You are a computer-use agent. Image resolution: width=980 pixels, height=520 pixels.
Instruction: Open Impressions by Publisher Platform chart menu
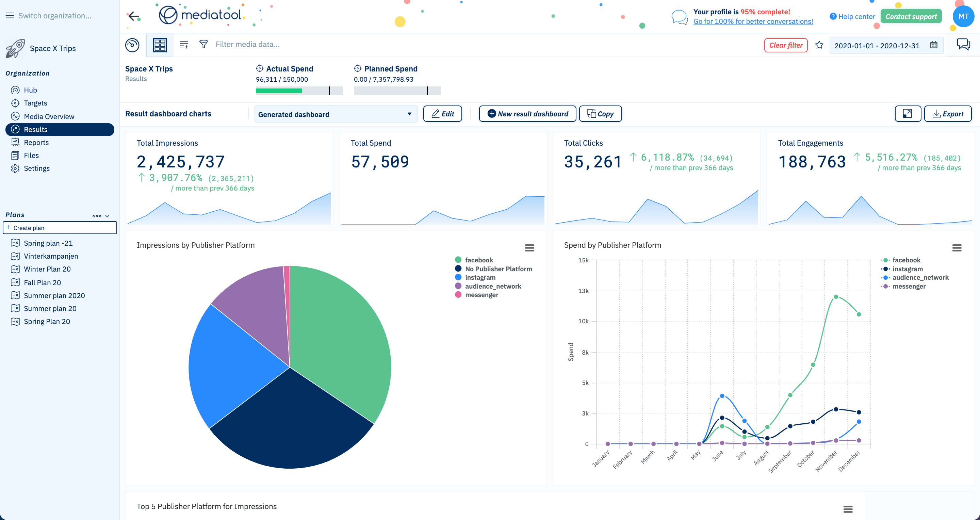[x=529, y=248]
